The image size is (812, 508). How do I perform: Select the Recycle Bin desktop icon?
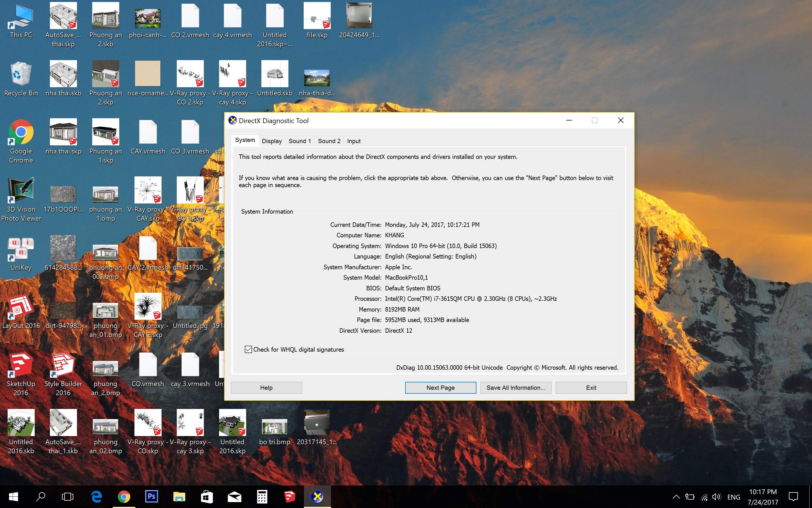pyautogui.click(x=21, y=79)
